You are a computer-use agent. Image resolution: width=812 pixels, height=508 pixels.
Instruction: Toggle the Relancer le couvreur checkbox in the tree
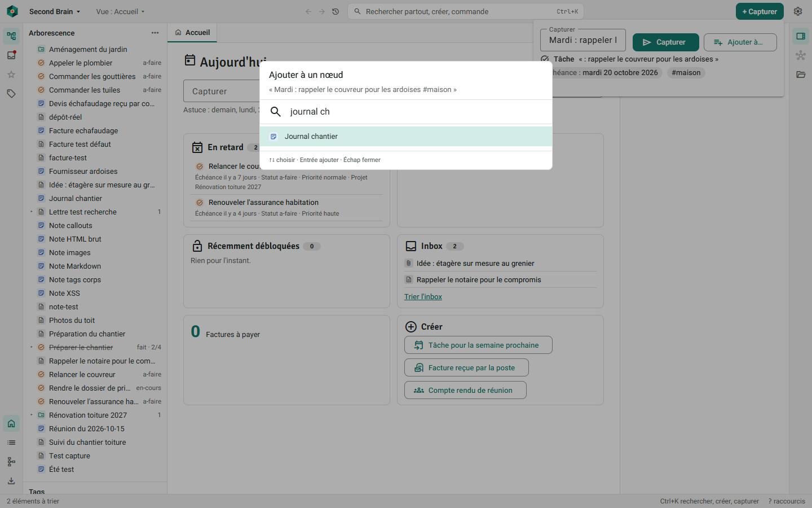tap(41, 374)
